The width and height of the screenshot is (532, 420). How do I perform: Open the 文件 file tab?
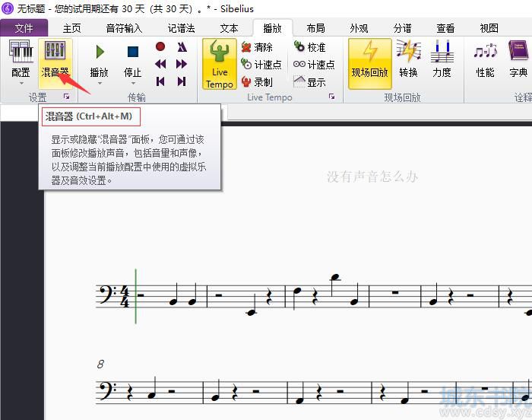pyautogui.click(x=24, y=28)
